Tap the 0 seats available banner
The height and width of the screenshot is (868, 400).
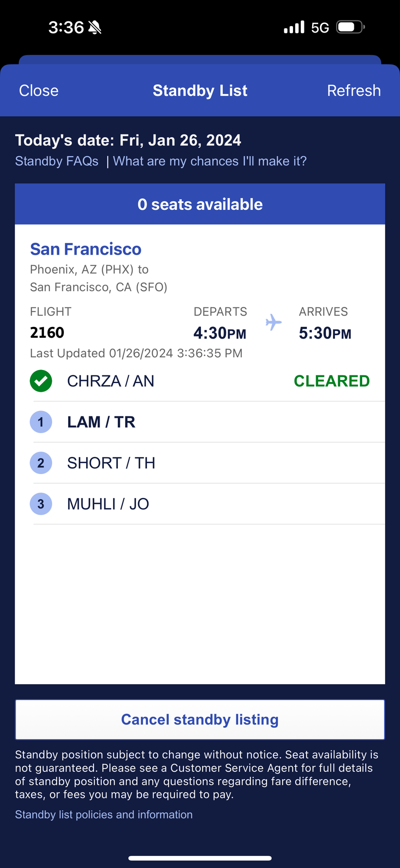(x=200, y=204)
